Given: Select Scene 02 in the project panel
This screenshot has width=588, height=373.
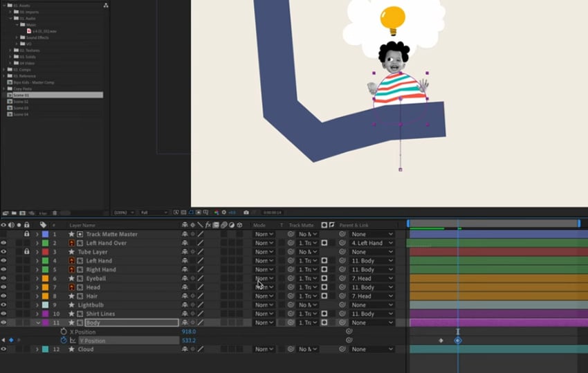Looking at the screenshot, I should (x=21, y=102).
